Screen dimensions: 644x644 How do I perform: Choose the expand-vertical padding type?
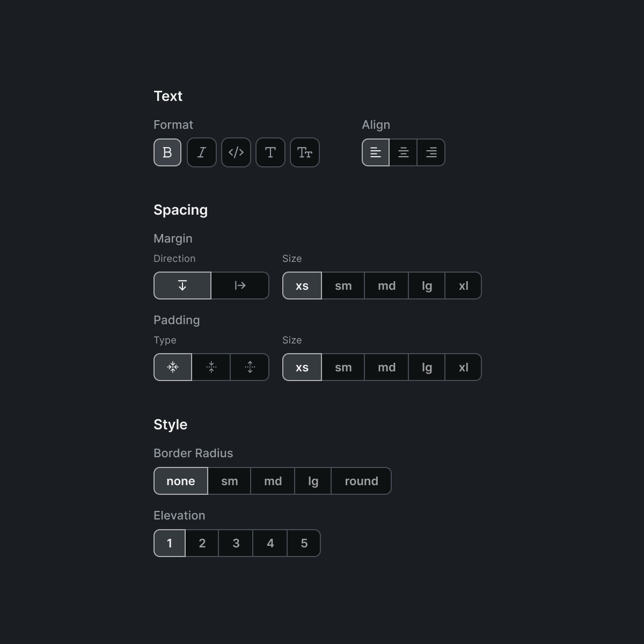click(x=250, y=367)
